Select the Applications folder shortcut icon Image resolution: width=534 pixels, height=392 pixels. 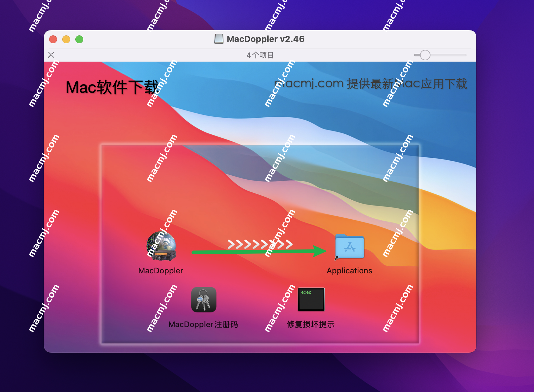pyautogui.click(x=350, y=246)
